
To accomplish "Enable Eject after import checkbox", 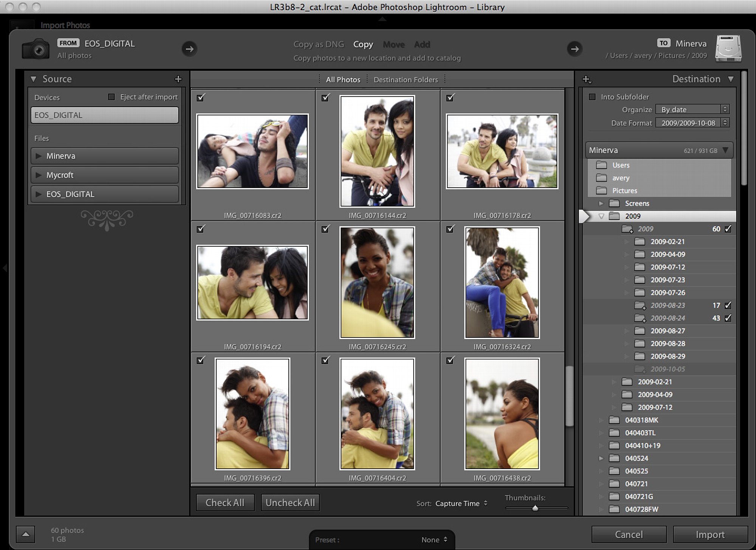I will coord(111,97).
